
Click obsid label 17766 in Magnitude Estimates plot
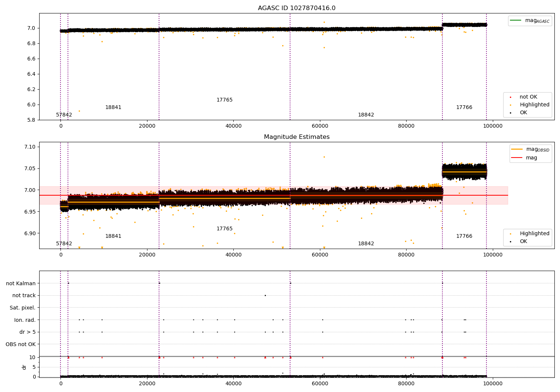pyautogui.click(x=464, y=236)
